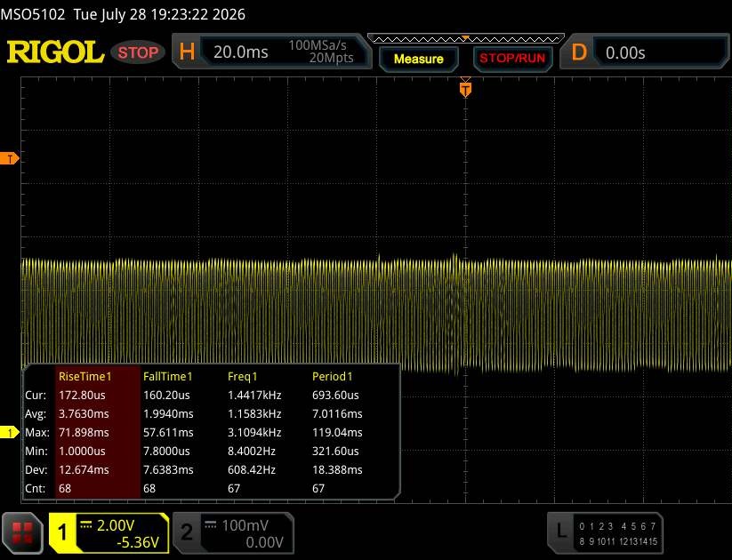
Task: Open the delay D settings
Action: pyautogui.click(x=579, y=52)
